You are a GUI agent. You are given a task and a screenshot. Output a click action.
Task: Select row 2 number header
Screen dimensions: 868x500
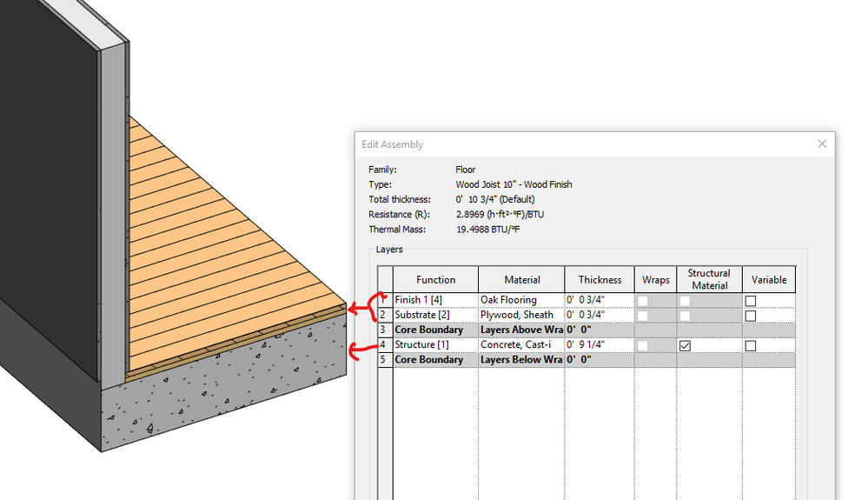[x=385, y=315]
